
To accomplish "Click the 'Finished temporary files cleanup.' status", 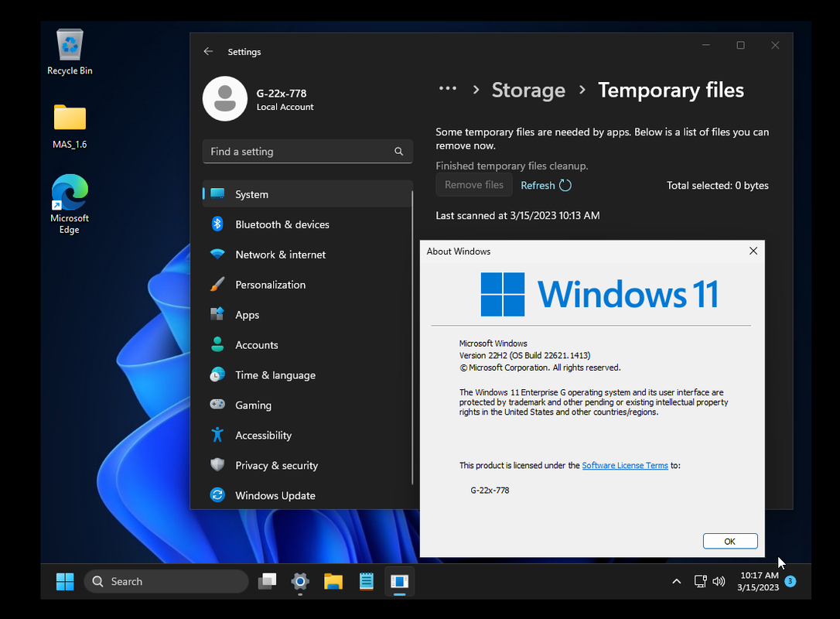I will tap(511, 166).
